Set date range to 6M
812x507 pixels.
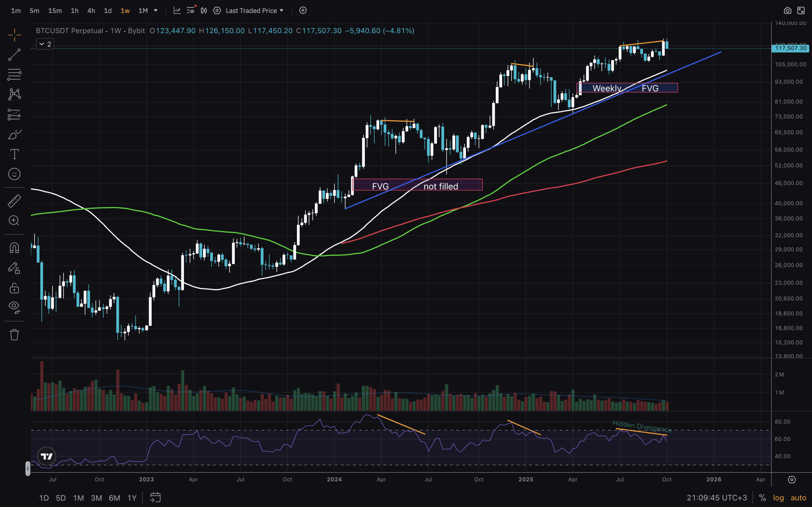(x=115, y=497)
